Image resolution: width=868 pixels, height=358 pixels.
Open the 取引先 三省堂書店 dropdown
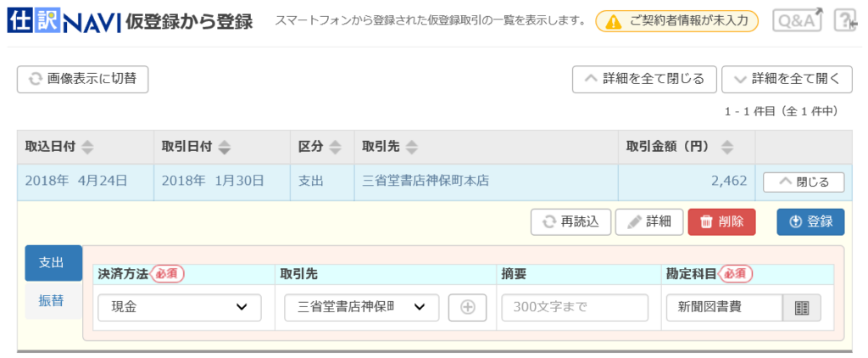(x=361, y=308)
